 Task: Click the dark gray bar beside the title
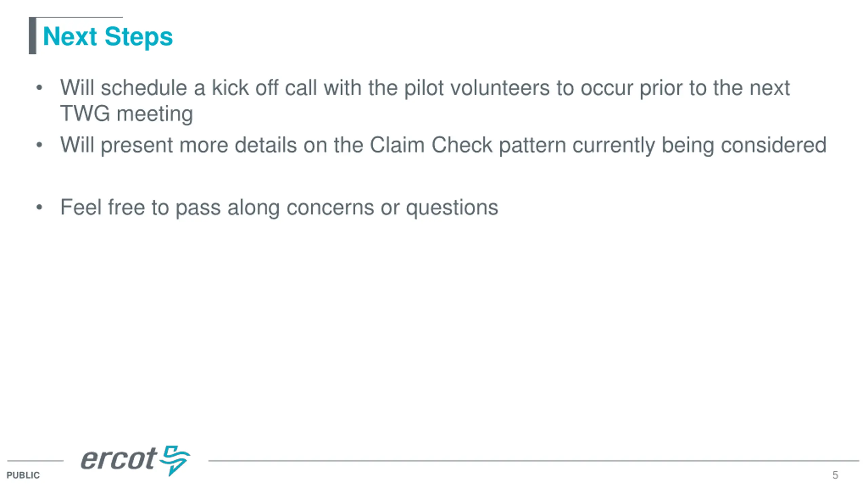[x=33, y=36]
